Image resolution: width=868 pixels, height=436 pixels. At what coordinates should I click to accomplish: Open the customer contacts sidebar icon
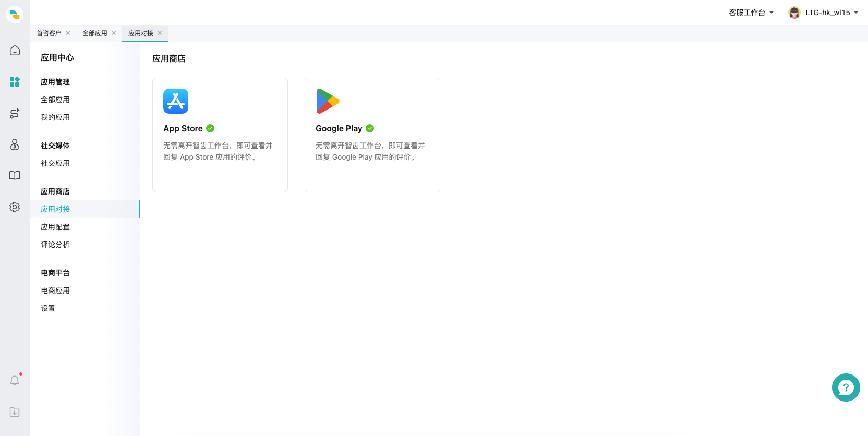[x=15, y=144]
